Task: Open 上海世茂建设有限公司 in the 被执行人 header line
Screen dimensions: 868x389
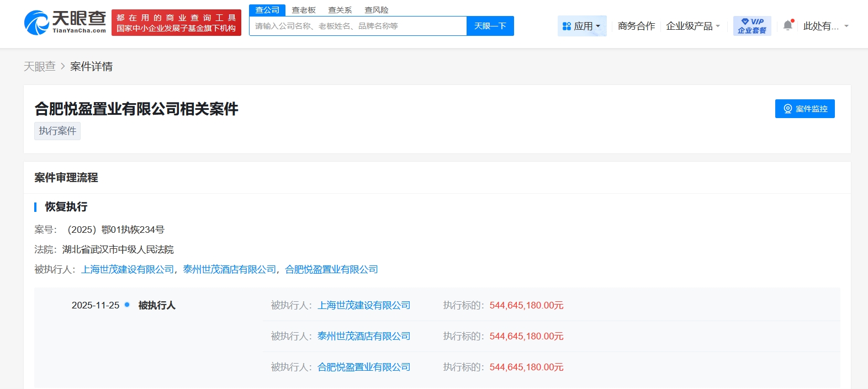Action: coord(128,269)
